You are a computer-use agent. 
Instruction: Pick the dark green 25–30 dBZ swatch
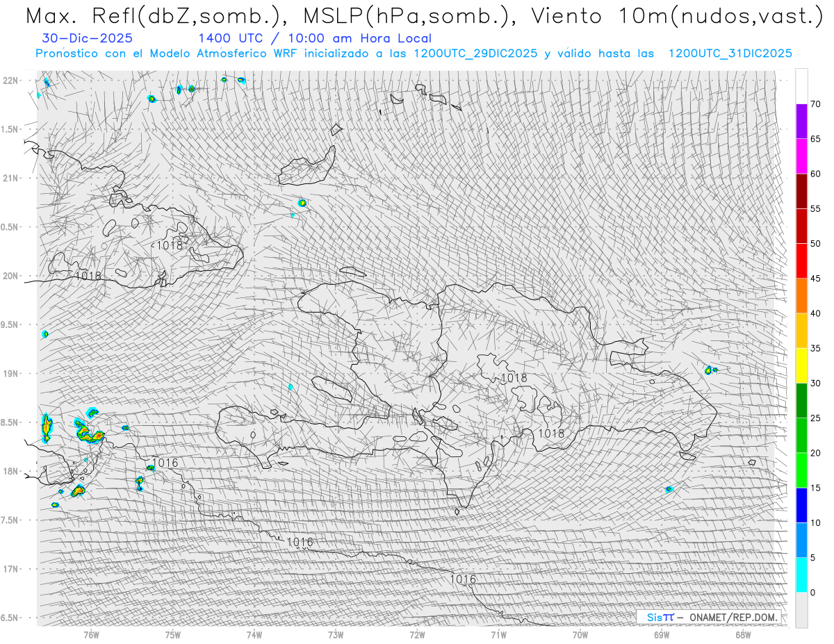click(801, 401)
